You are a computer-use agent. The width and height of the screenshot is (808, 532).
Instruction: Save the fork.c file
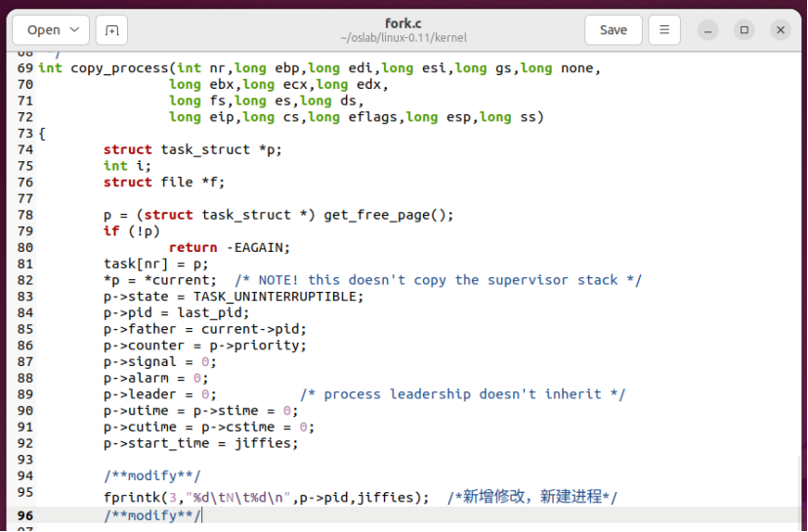pyautogui.click(x=614, y=30)
